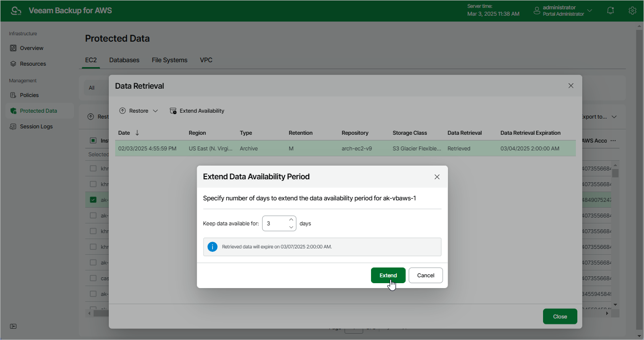Toggle the select-all instances header checkbox
The image size is (644, 340).
point(93,141)
